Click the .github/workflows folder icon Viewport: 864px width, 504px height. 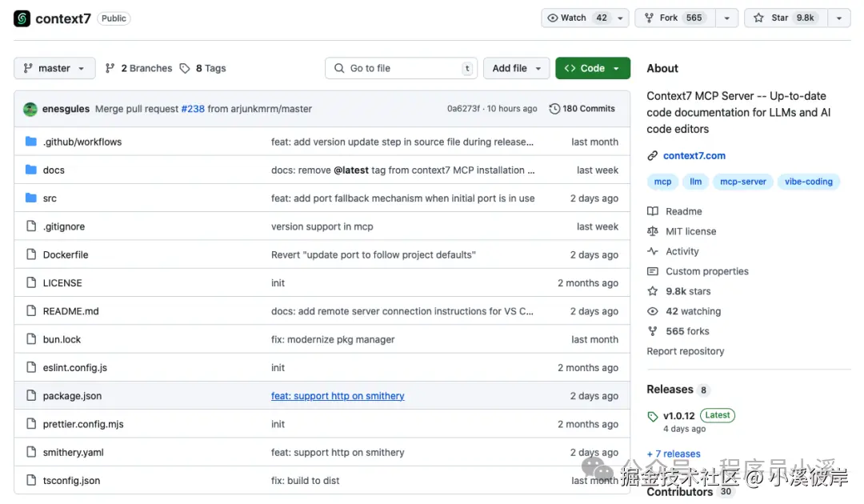coord(31,142)
